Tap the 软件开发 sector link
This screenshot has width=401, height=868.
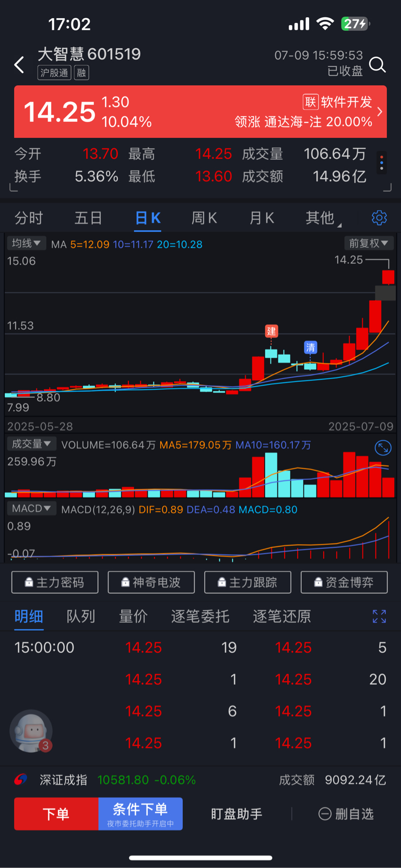pos(347,102)
